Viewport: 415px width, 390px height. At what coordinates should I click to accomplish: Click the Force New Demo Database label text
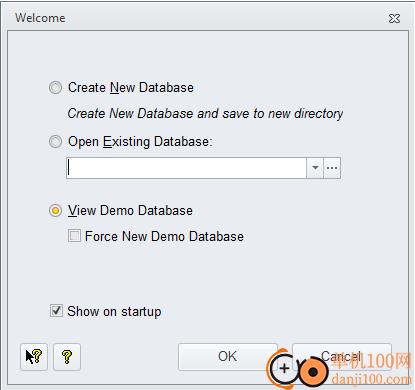click(164, 236)
